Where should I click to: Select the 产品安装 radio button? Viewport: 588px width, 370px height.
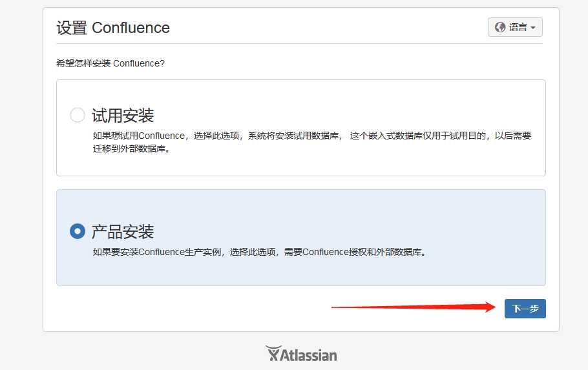pyautogui.click(x=78, y=231)
